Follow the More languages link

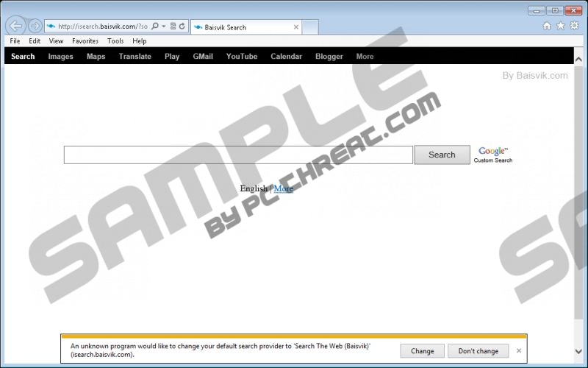click(x=284, y=188)
